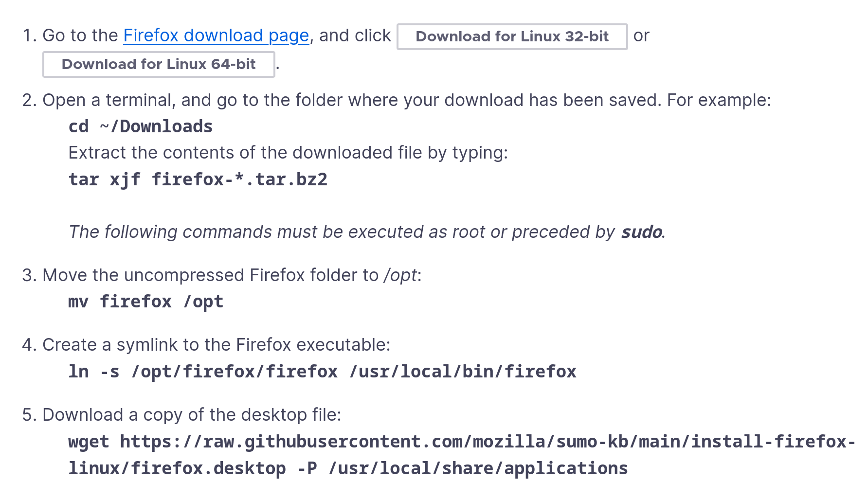Open the Firefox download page link

[216, 36]
